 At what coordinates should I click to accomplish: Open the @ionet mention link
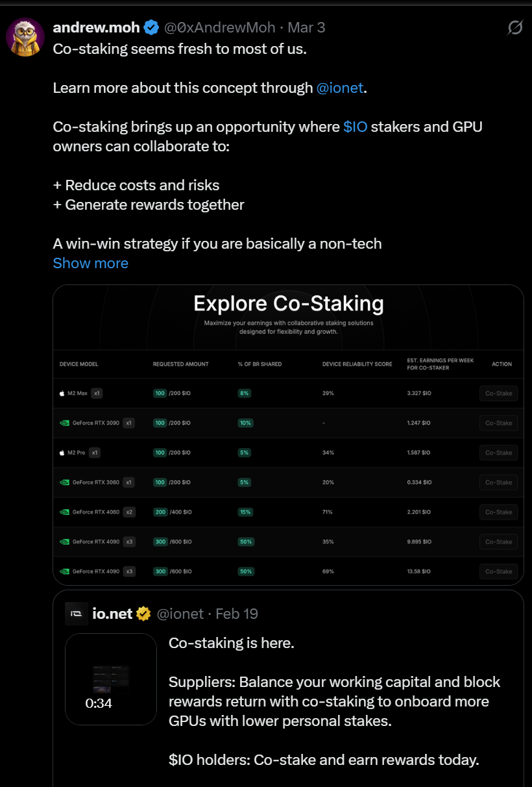pos(339,88)
